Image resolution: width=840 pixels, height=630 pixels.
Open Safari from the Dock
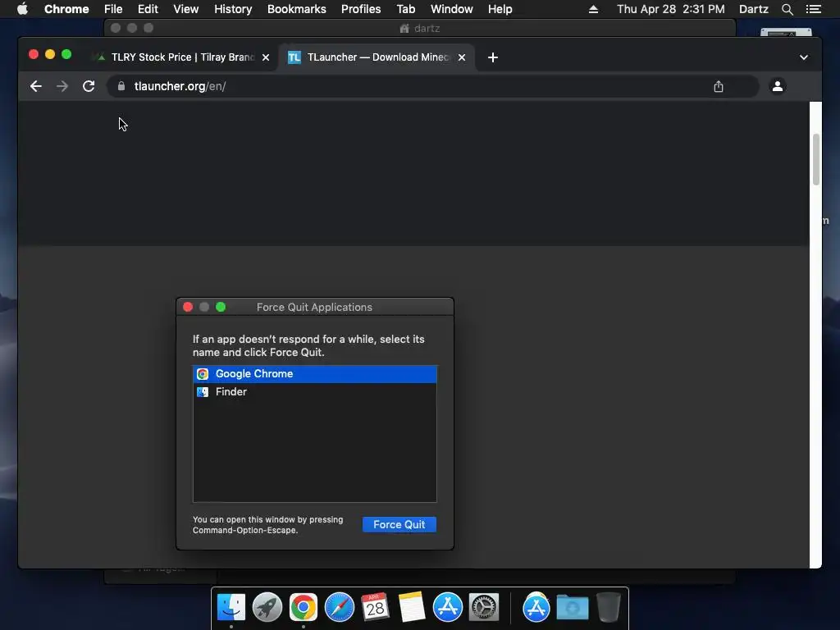tap(340, 607)
